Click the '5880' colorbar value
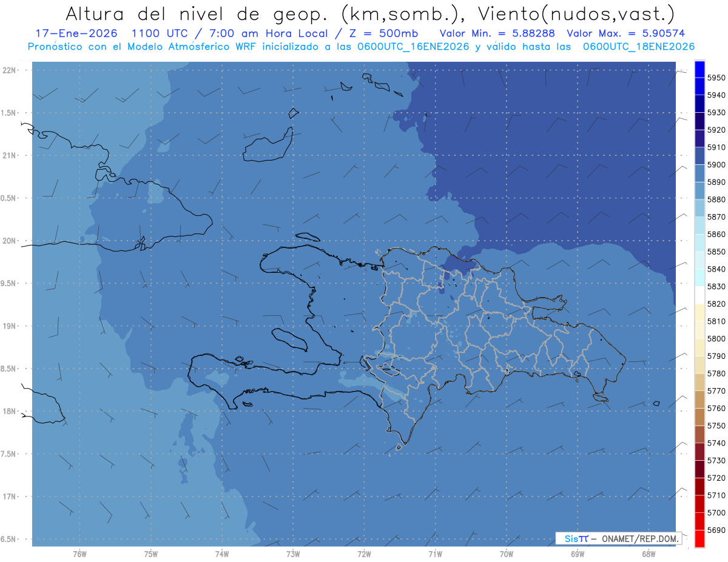 point(716,199)
